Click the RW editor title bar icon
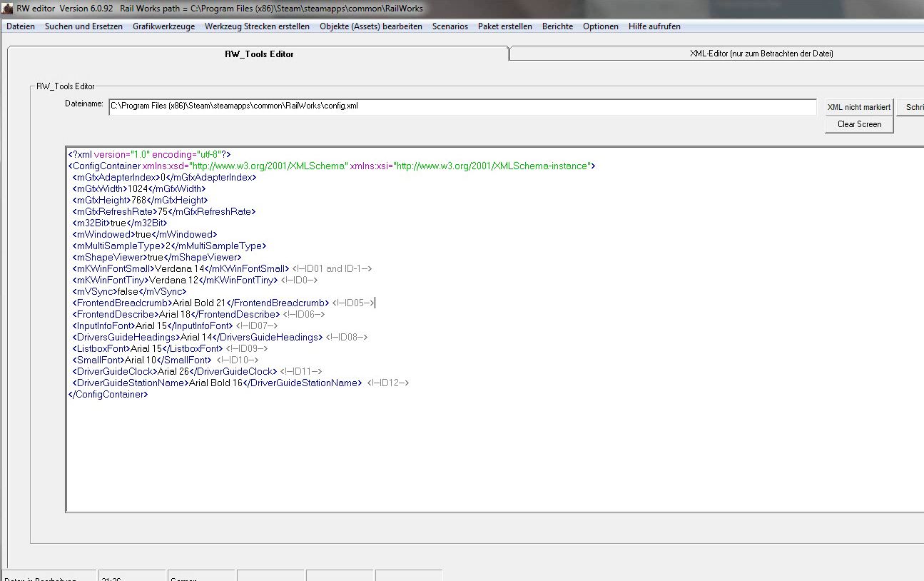 (x=7, y=9)
